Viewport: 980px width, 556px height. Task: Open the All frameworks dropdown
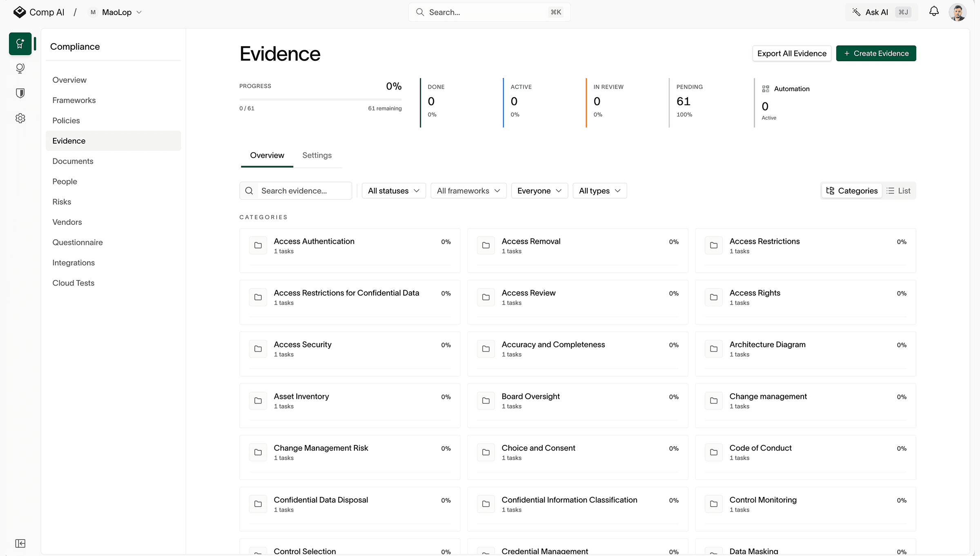(468, 191)
